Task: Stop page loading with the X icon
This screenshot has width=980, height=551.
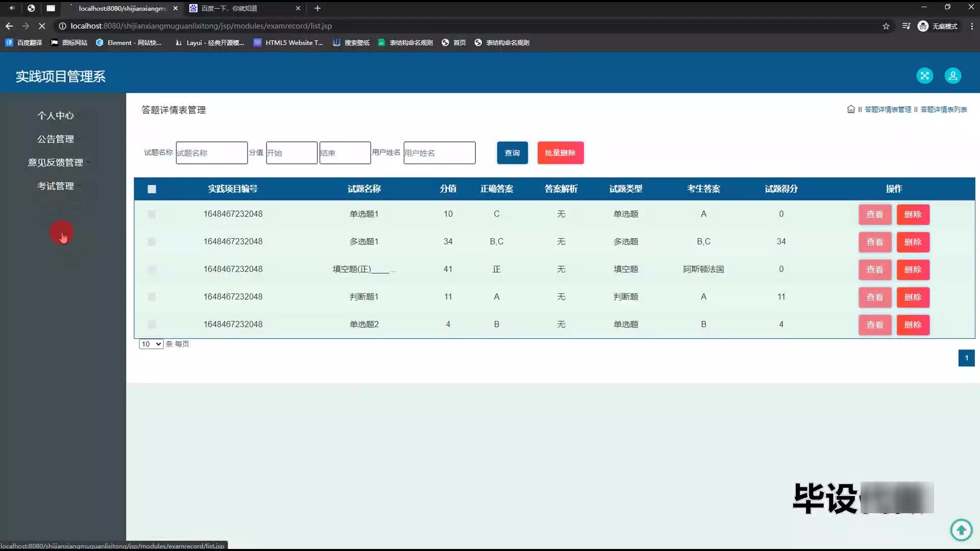Action: click(x=42, y=26)
